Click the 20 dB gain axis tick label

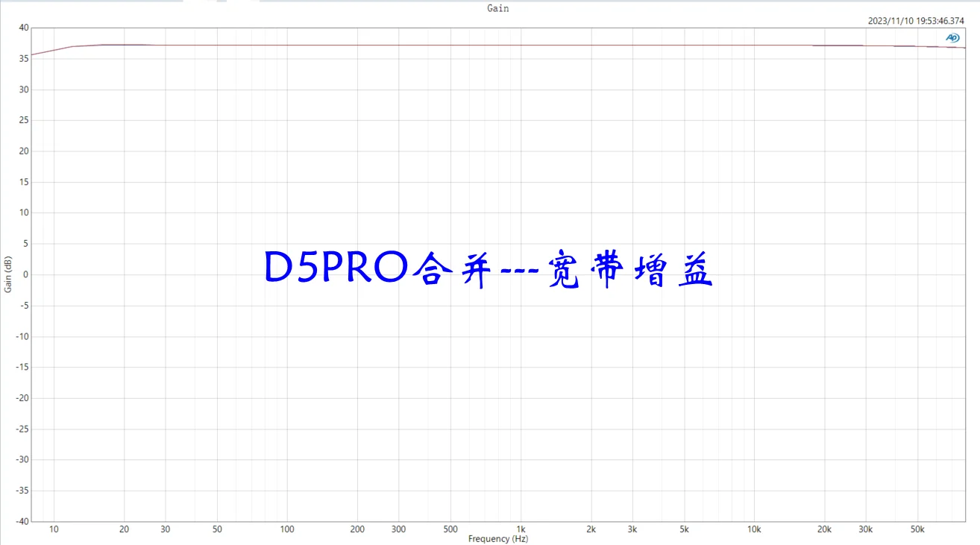tap(24, 151)
